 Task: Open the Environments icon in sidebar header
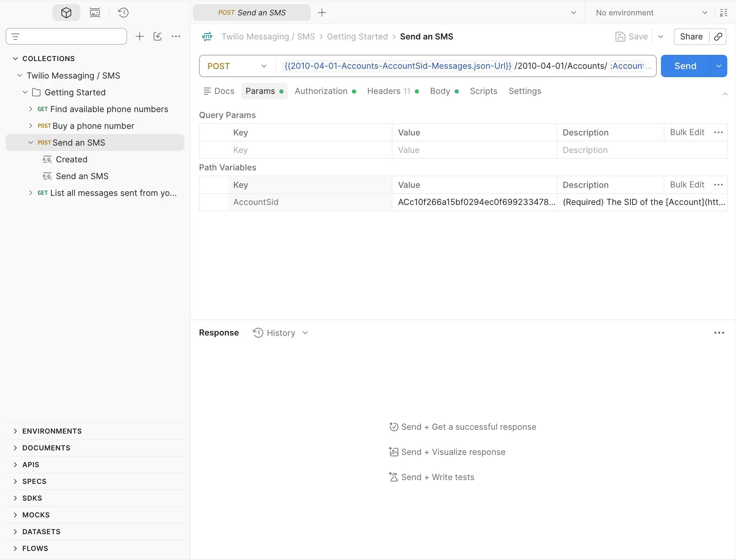tap(95, 13)
